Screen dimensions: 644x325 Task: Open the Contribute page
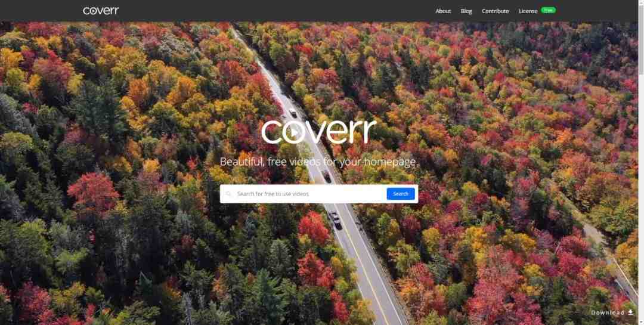(x=496, y=11)
